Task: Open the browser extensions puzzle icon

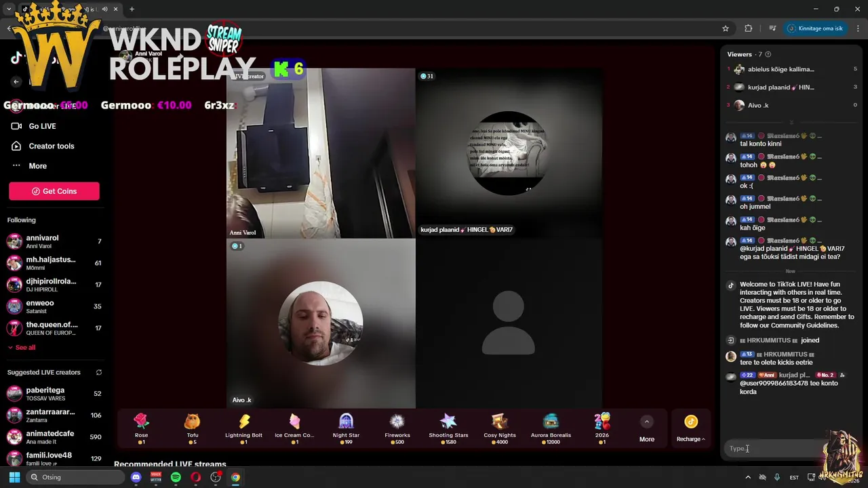Action: (x=748, y=28)
